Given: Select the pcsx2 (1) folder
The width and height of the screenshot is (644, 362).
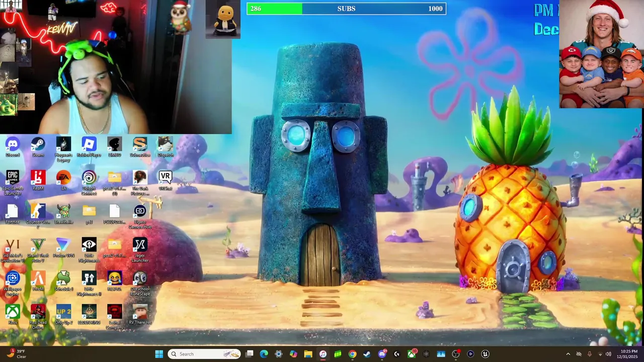Looking at the screenshot, I should tap(114, 183).
